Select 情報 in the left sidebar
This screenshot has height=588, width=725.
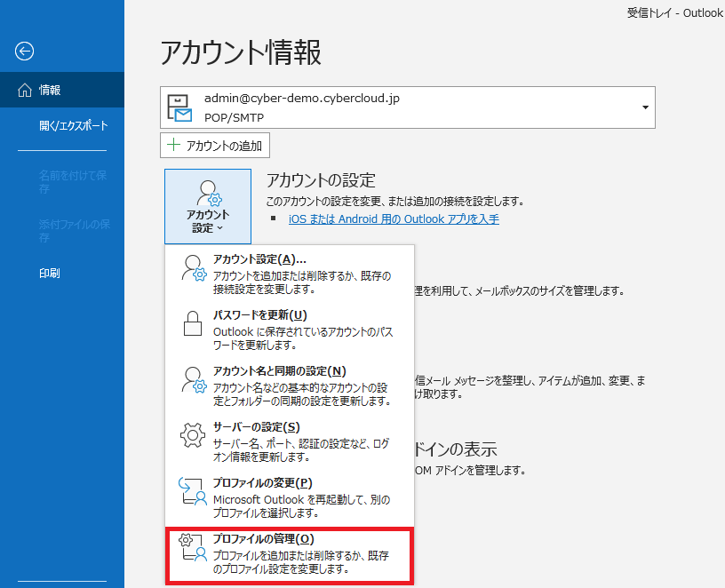pos(62,90)
